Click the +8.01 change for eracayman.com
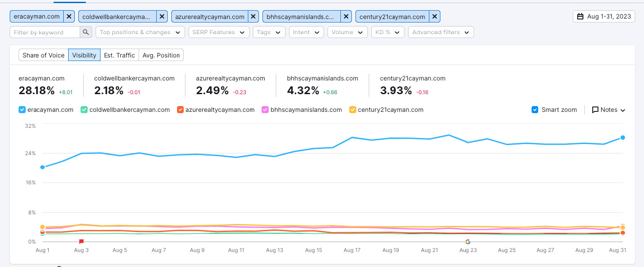The width and height of the screenshot is (644, 267). click(x=66, y=92)
